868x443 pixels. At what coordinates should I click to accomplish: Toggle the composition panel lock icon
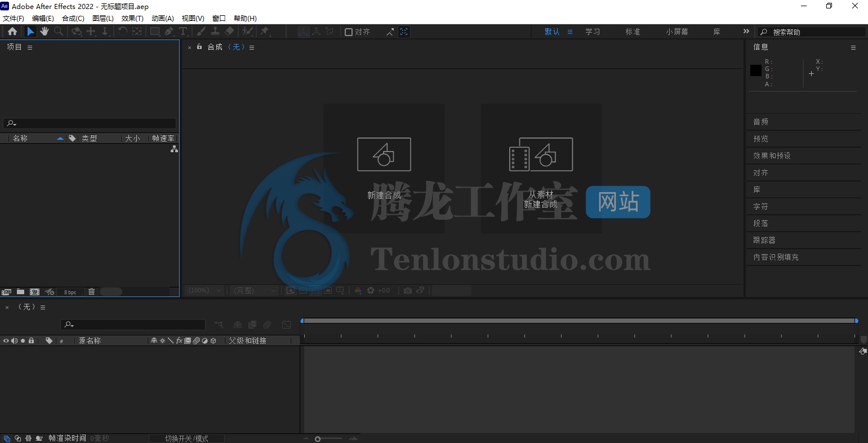coord(199,47)
